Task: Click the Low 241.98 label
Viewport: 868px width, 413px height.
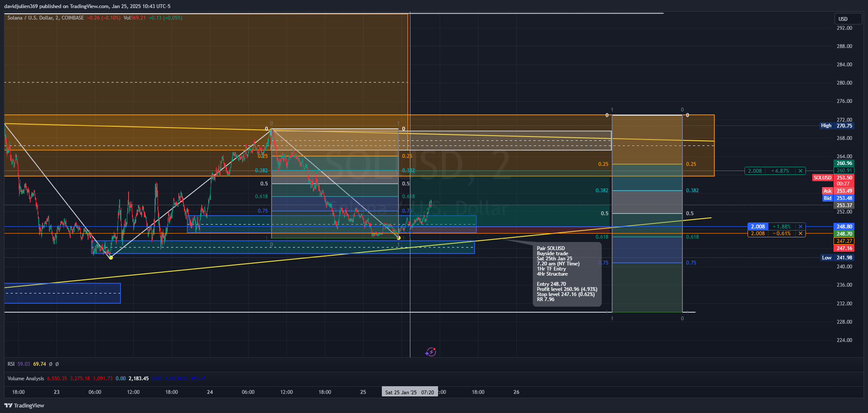Action: pos(837,258)
